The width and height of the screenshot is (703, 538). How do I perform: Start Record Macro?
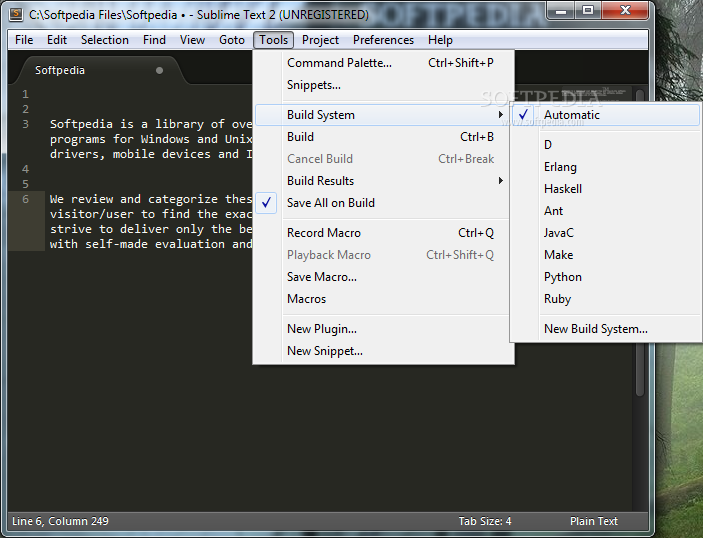(383, 233)
